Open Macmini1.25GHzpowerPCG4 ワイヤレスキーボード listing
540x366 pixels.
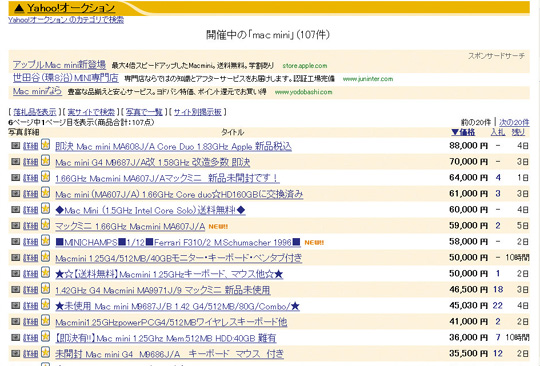171,322
